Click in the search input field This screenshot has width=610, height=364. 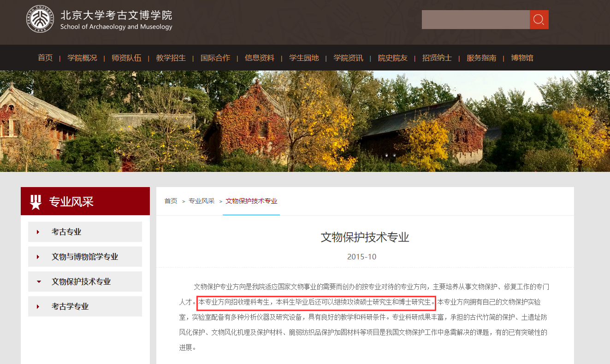pos(475,19)
